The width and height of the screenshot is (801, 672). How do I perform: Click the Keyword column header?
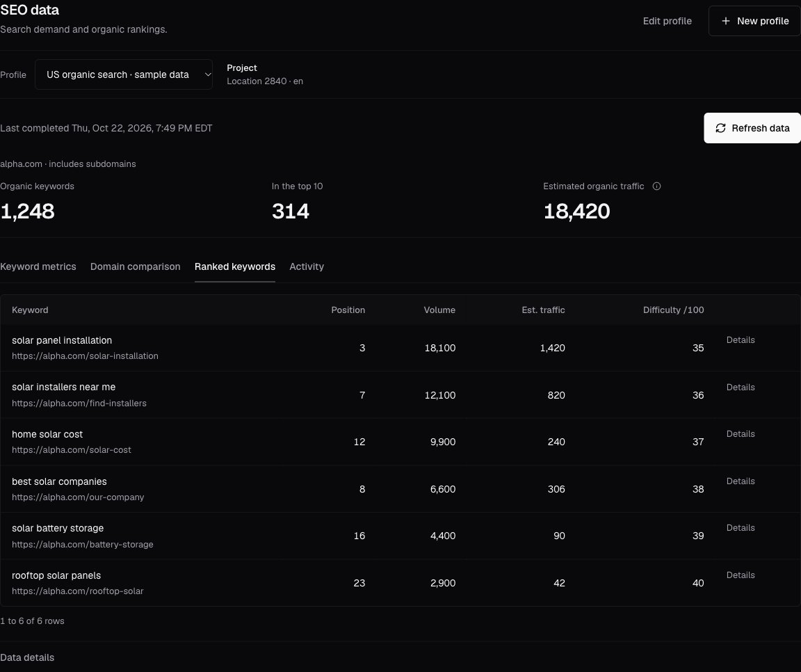click(x=30, y=310)
